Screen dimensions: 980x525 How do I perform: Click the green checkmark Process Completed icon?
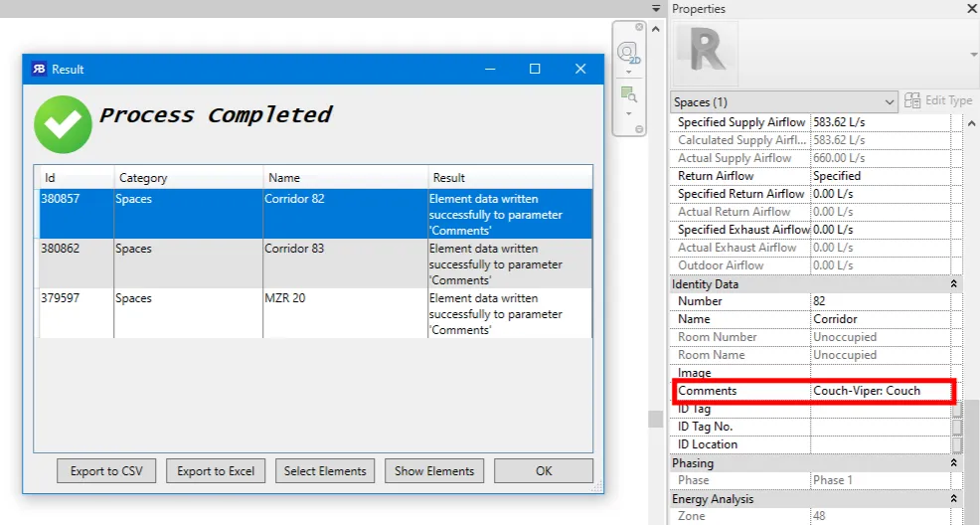[63, 124]
